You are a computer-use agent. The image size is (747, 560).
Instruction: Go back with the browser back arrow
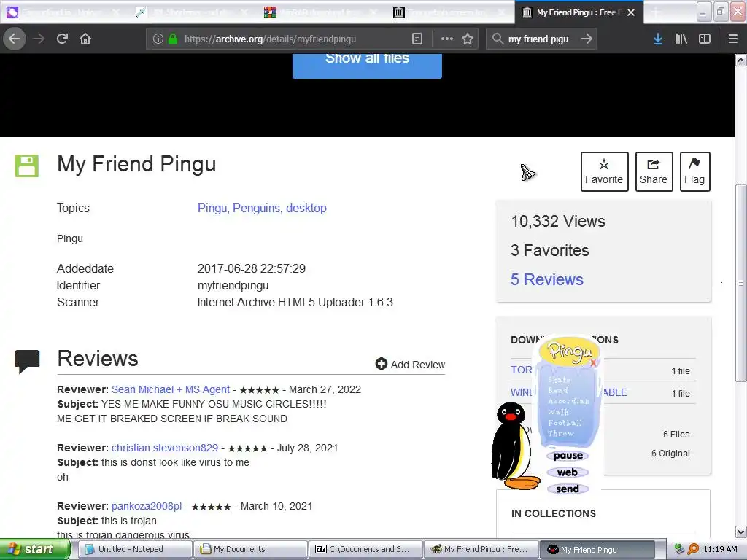[x=15, y=39]
